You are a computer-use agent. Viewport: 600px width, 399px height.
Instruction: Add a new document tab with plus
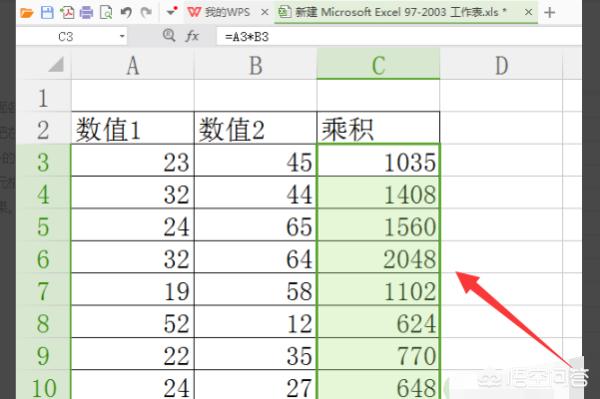pyautogui.click(x=550, y=13)
